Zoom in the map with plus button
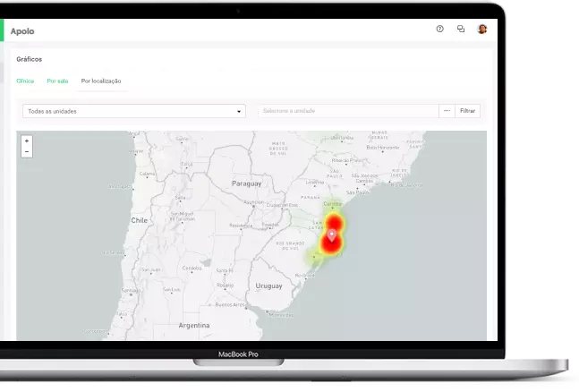Image resolution: width=579 pixels, height=392 pixels. [27, 141]
